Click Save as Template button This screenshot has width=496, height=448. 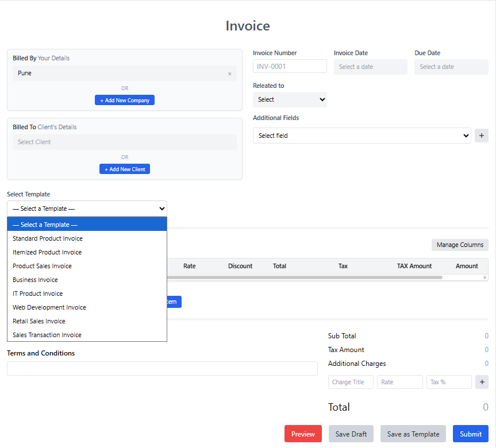click(413, 434)
